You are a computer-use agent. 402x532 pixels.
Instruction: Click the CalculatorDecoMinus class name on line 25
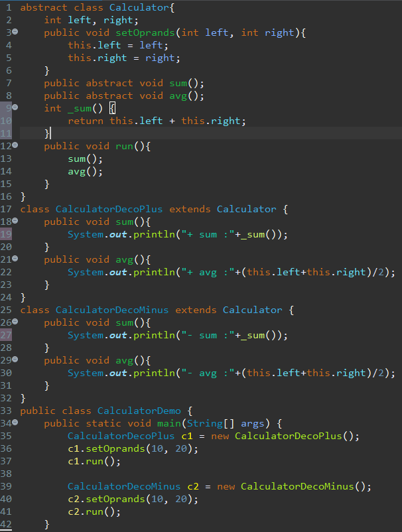112,310
